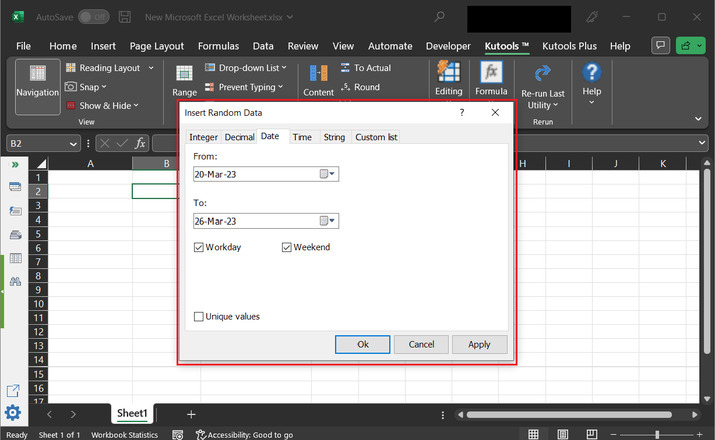Uncheck the Workday checkbox
The image size is (715, 440).
point(199,247)
